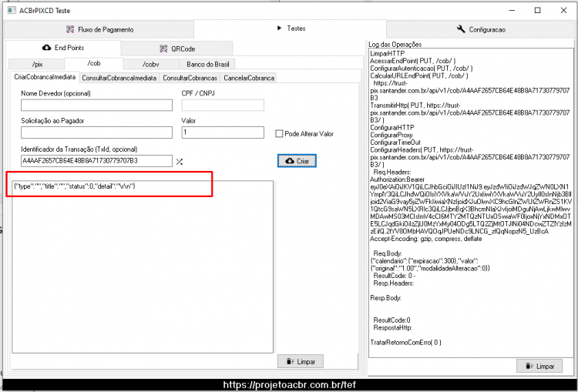The width and height of the screenshot is (578, 392).
Task: Open the QRCode tab
Action: point(177,49)
